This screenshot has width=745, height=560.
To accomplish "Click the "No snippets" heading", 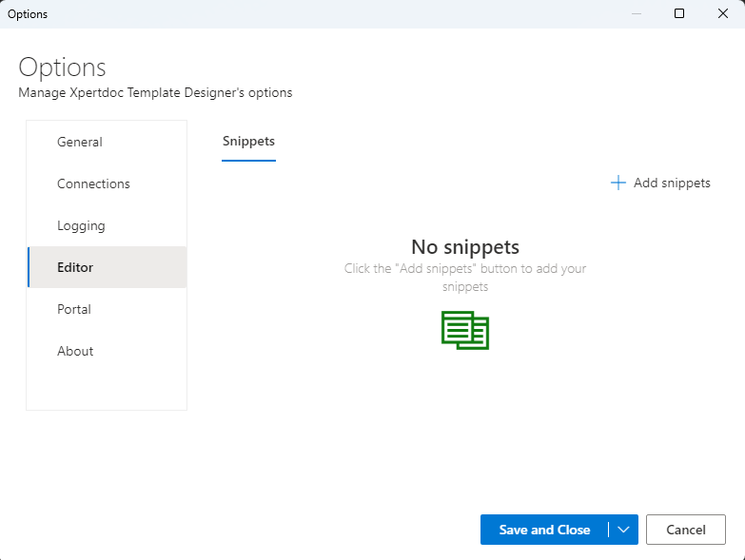I will pos(465,247).
